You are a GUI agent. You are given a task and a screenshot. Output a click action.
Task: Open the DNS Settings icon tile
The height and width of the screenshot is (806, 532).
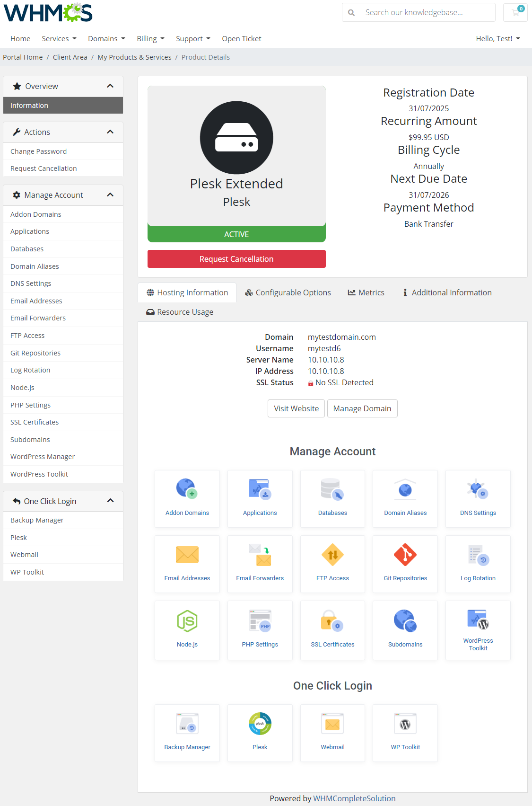478,498
